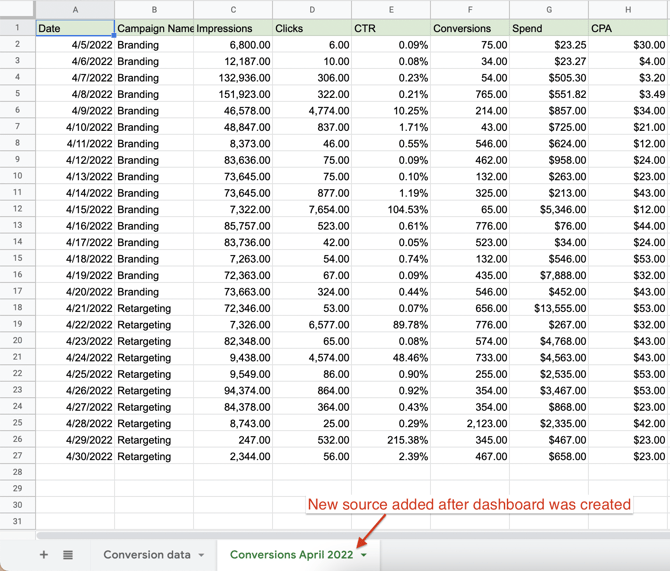Click the column D header
This screenshot has height=571, width=670.
[312, 10]
